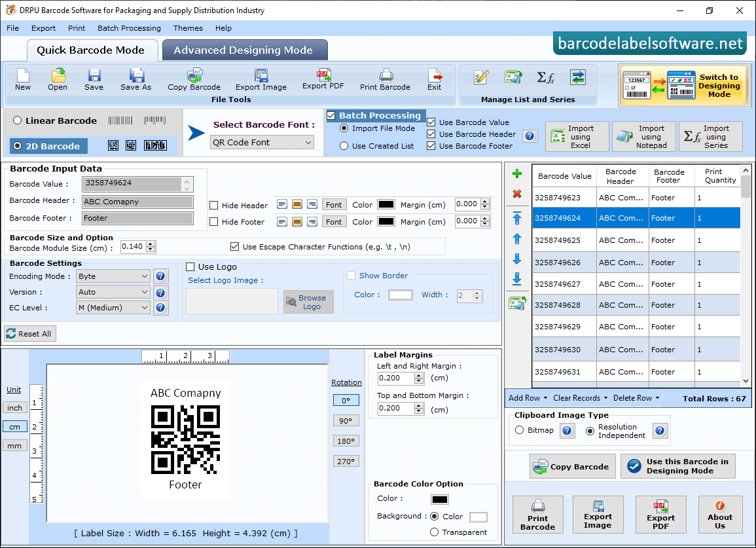Center-align the barcode header text

[297, 204]
